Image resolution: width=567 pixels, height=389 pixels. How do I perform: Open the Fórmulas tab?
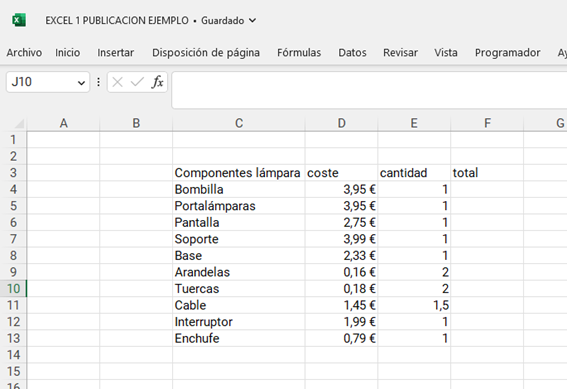(x=299, y=53)
